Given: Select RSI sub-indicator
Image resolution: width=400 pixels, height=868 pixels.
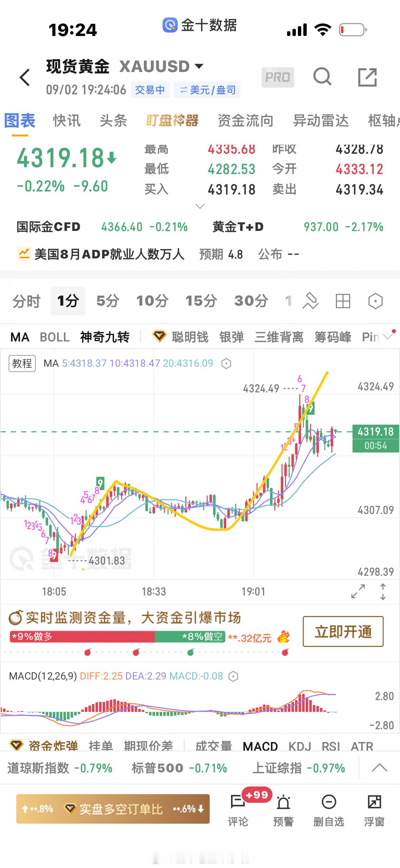Looking at the screenshot, I should tap(331, 746).
